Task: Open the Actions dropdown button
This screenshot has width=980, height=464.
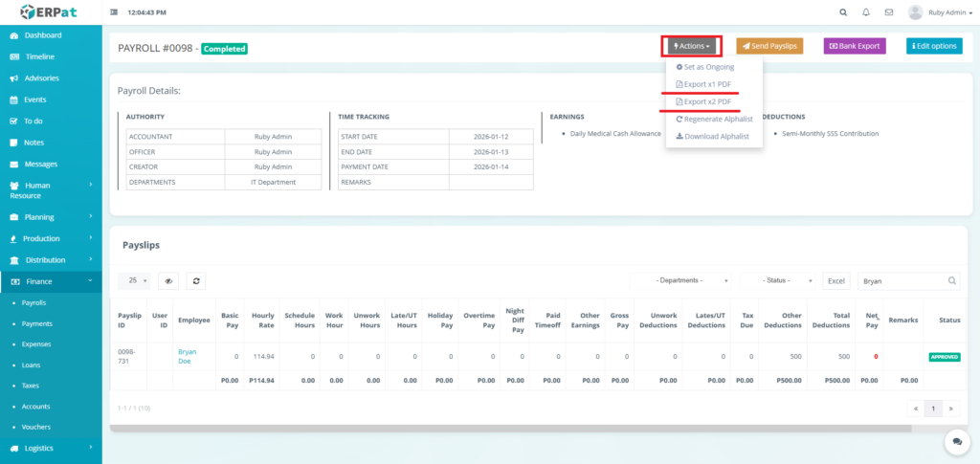Action: [692, 46]
